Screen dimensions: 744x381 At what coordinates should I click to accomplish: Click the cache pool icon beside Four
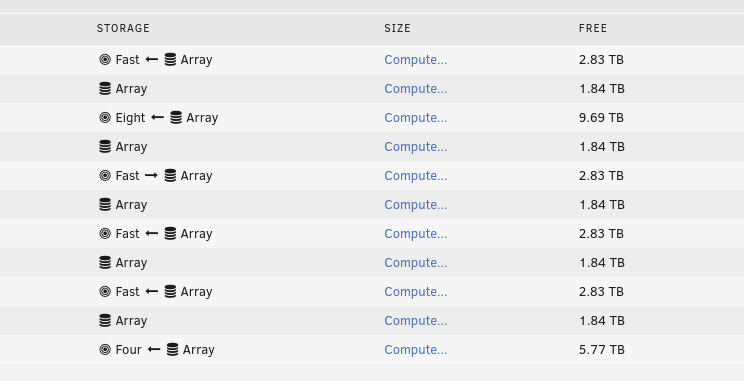point(105,349)
